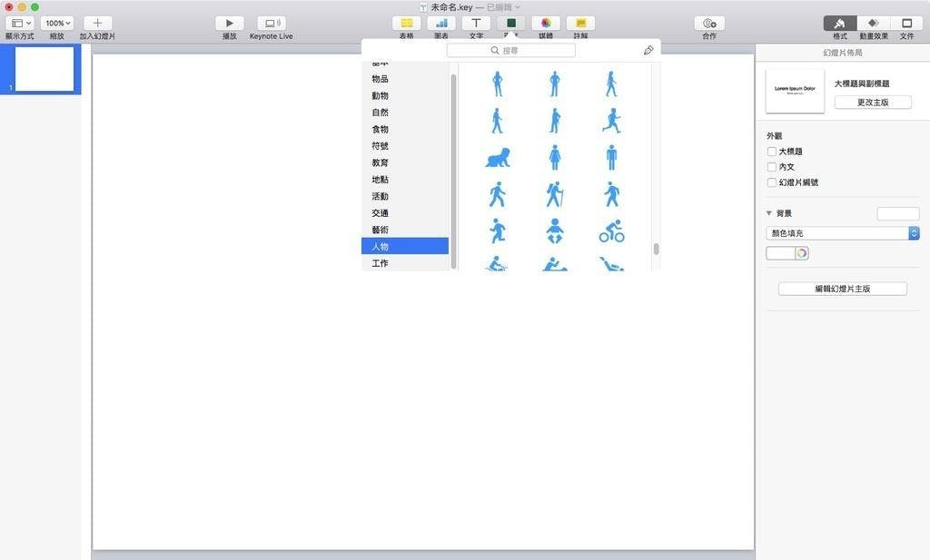Image resolution: width=930 pixels, height=560 pixels.
Task: Enable the 大標題 checkbox
Action: pyautogui.click(x=772, y=152)
